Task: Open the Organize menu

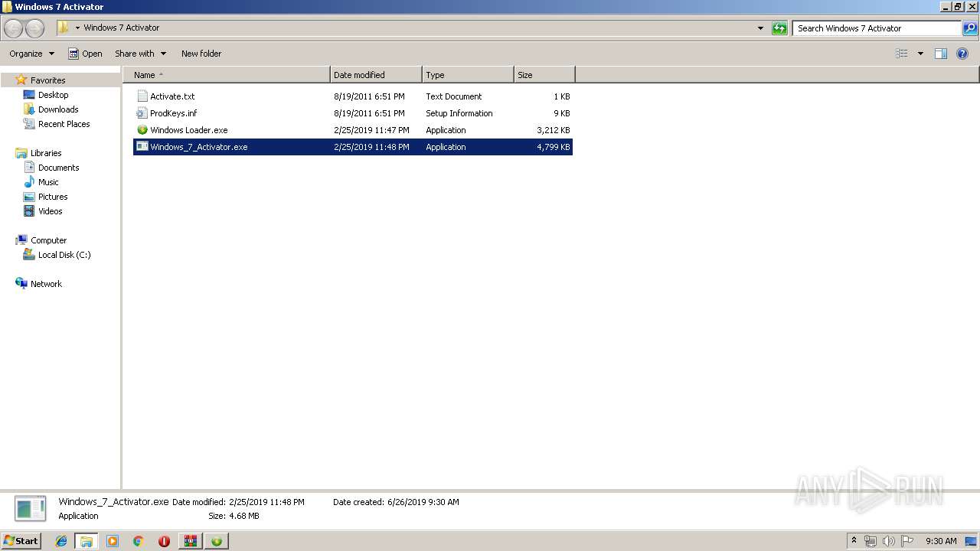Action: point(32,54)
